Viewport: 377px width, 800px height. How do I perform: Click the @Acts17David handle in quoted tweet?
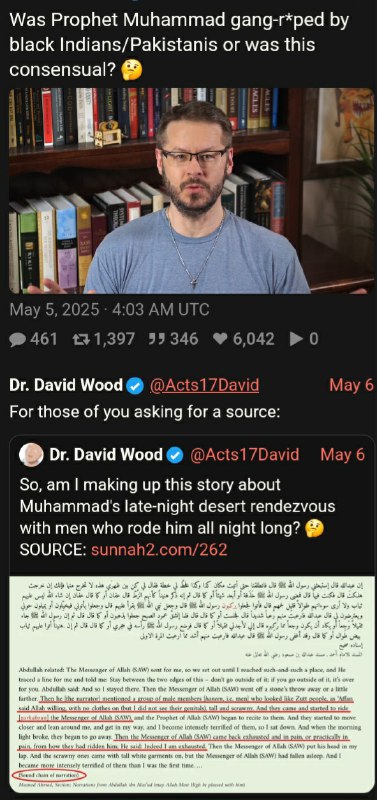coord(244,455)
